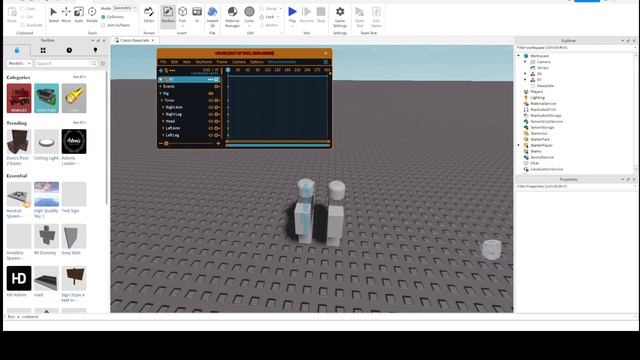This screenshot has height=360, width=640.
Task: Click the blue timeline scrollbar
Action: pos(278,145)
